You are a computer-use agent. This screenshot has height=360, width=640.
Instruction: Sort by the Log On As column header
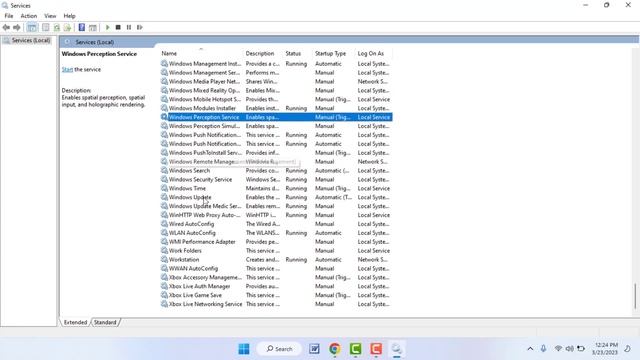coord(371,53)
